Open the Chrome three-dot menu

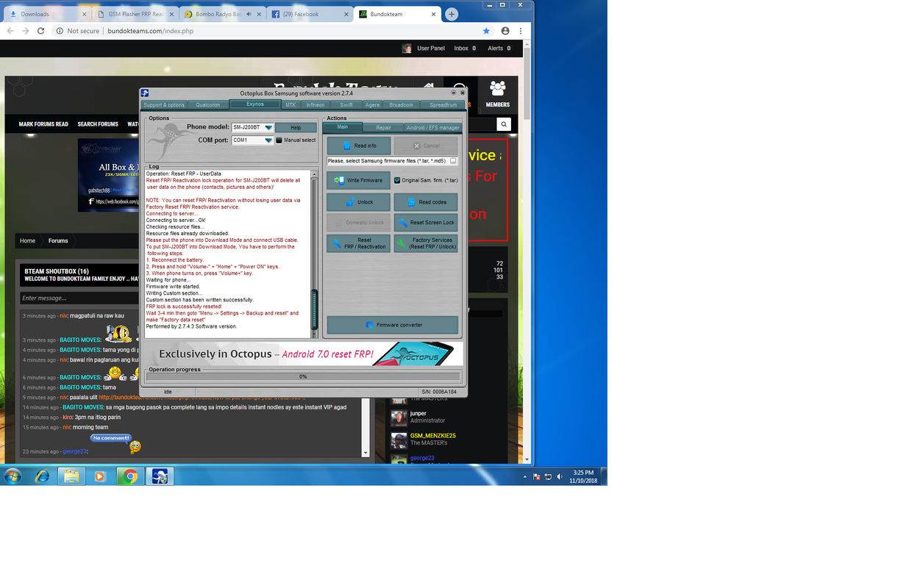point(521,31)
